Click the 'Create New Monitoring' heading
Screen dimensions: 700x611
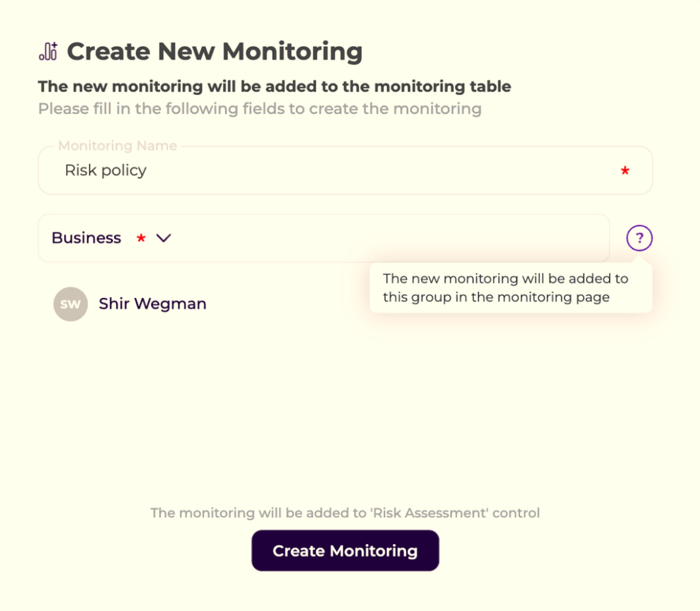pos(215,51)
